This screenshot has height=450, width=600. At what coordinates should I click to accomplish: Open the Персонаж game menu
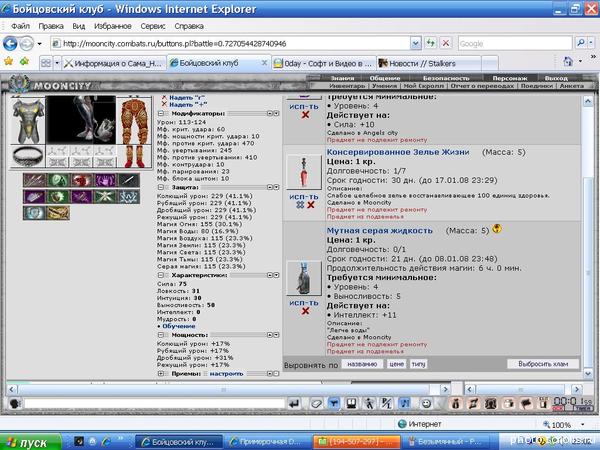point(510,78)
